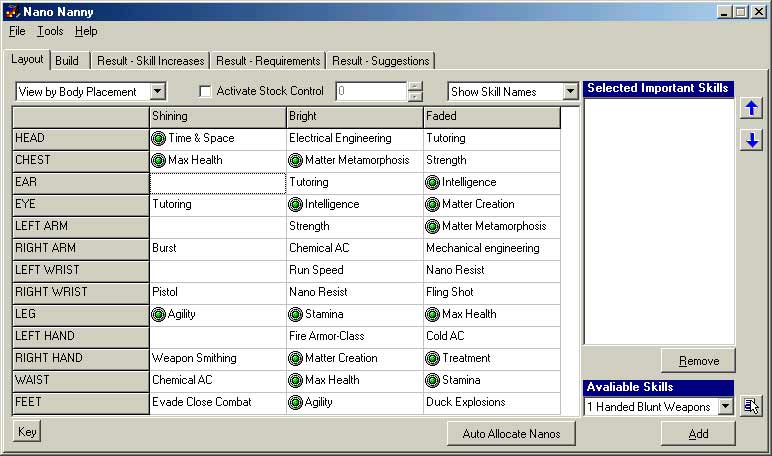Select the RIGHT WRIST row header
Screen dimensions: 772x456
pos(81,292)
